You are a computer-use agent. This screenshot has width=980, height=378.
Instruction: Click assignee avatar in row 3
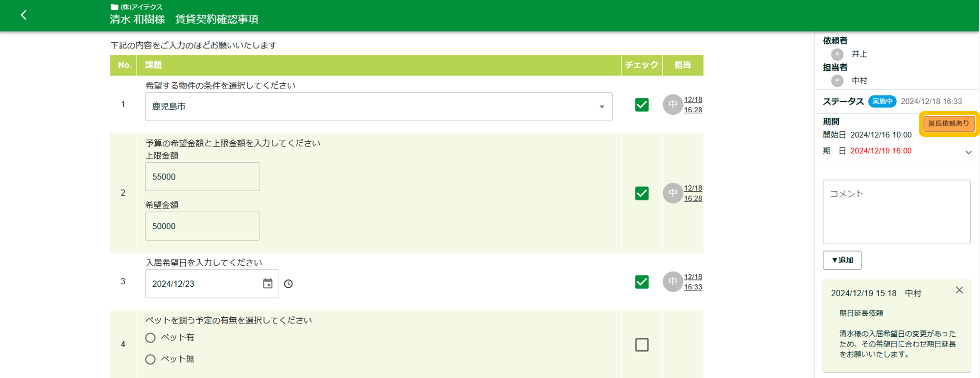(x=672, y=281)
